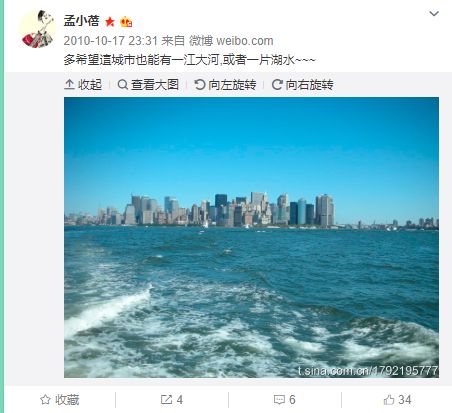Click the red star badge icon

110,22
